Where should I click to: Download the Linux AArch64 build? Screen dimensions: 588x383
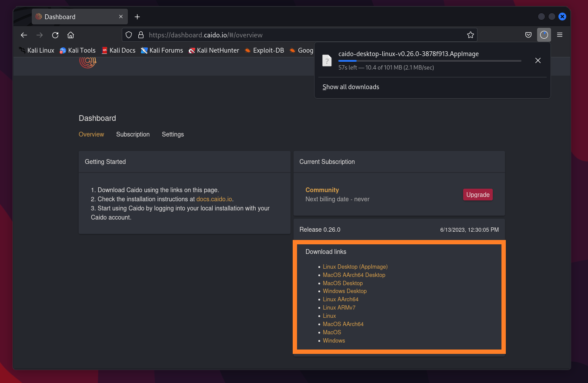(x=341, y=300)
